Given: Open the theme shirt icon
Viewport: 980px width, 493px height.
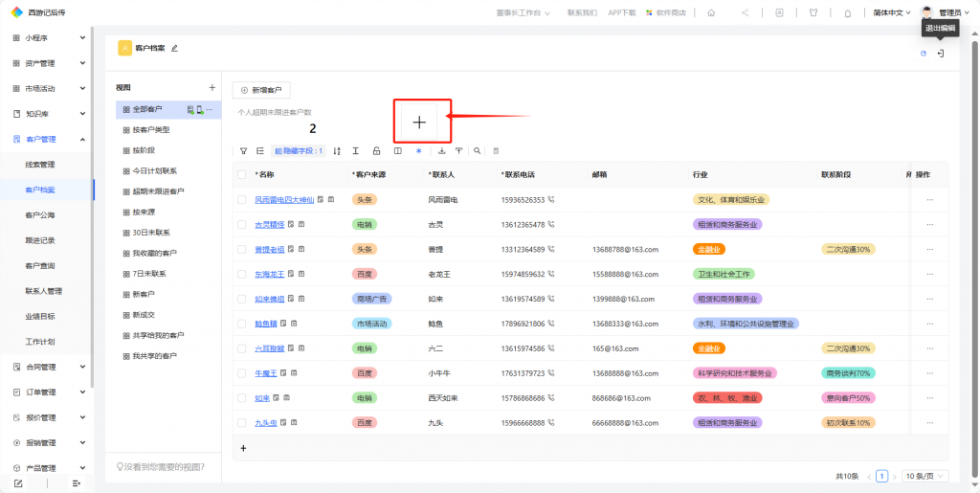Looking at the screenshot, I should pos(813,12).
